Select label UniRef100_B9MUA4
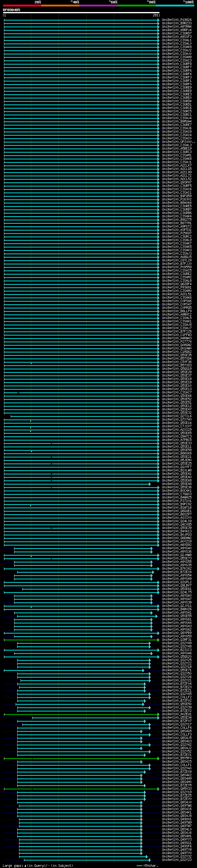Viewport: 197px width, 868px height. point(177,122)
